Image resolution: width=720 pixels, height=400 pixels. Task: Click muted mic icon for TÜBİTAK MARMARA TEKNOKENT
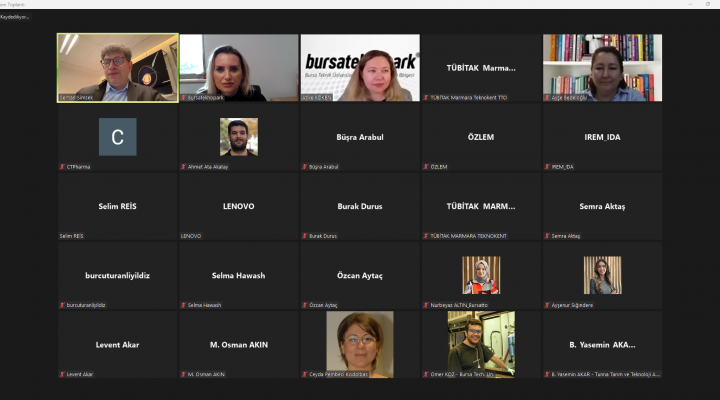426,236
